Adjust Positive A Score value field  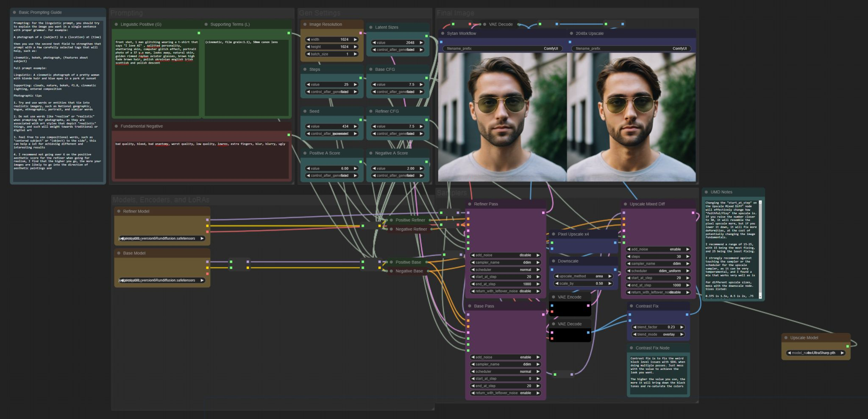(332, 169)
